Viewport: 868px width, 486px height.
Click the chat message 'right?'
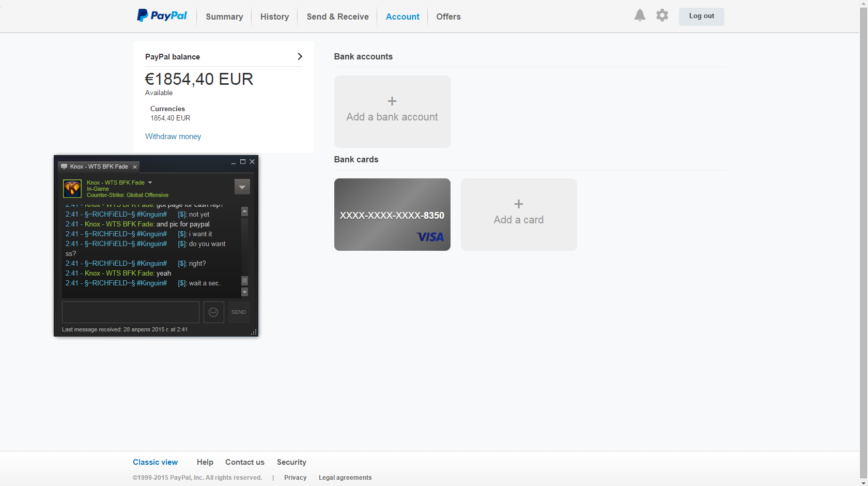tap(197, 264)
